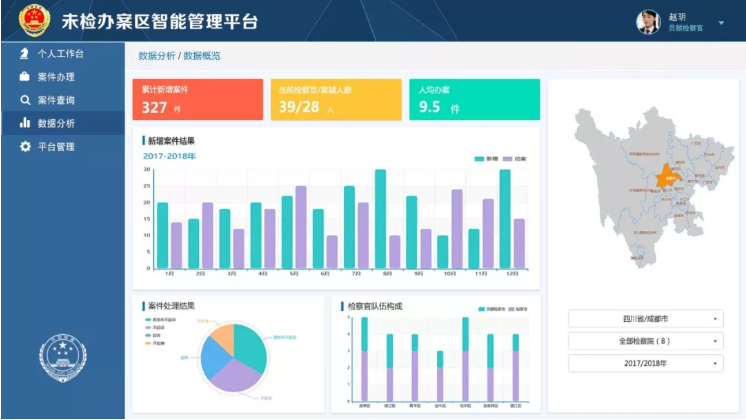Click the bar chart icon for 数据分析
This screenshot has height=420, width=746.
(24, 123)
